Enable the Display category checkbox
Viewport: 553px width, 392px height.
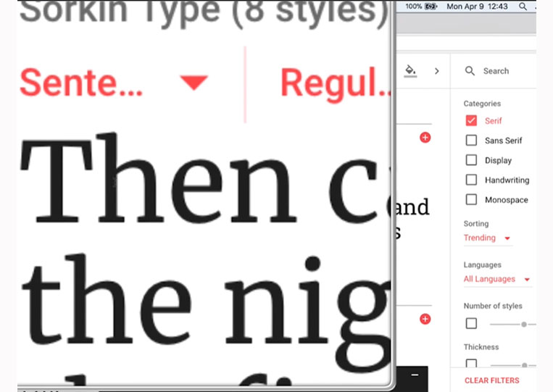pos(471,160)
